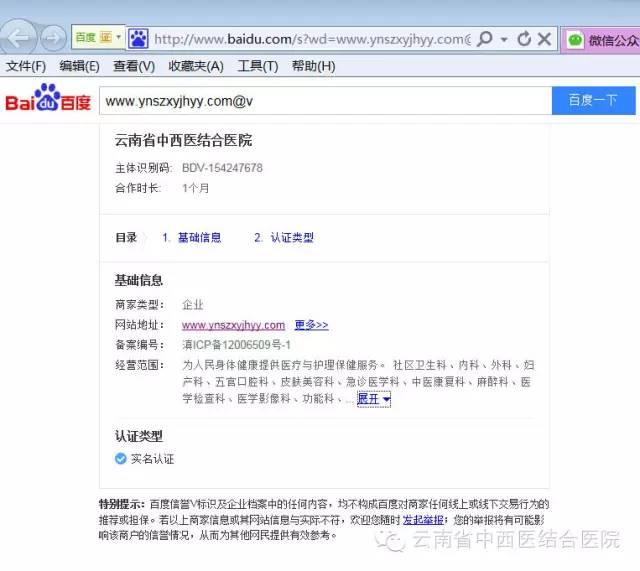Click the address bar URL field
The width and height of the screenshot is (640, 571).
(x=312, y=39)
